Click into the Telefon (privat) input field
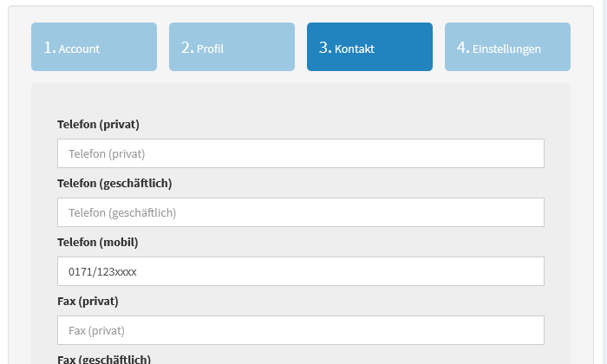 pos(300,153)
